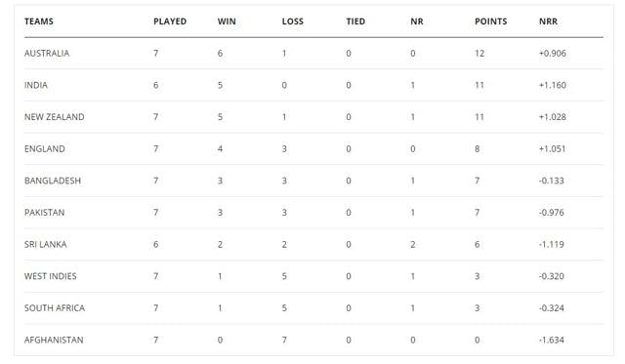Viewport: 625px width, 364px height.
Task: Select the LOSS column header
Action: [x=293, y=21]
